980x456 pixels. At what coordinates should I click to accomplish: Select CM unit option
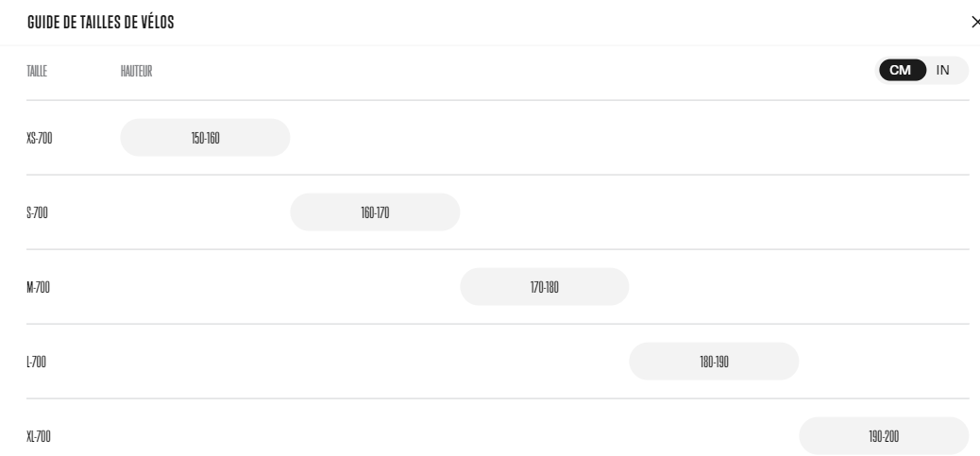click(x=900, y=70)
